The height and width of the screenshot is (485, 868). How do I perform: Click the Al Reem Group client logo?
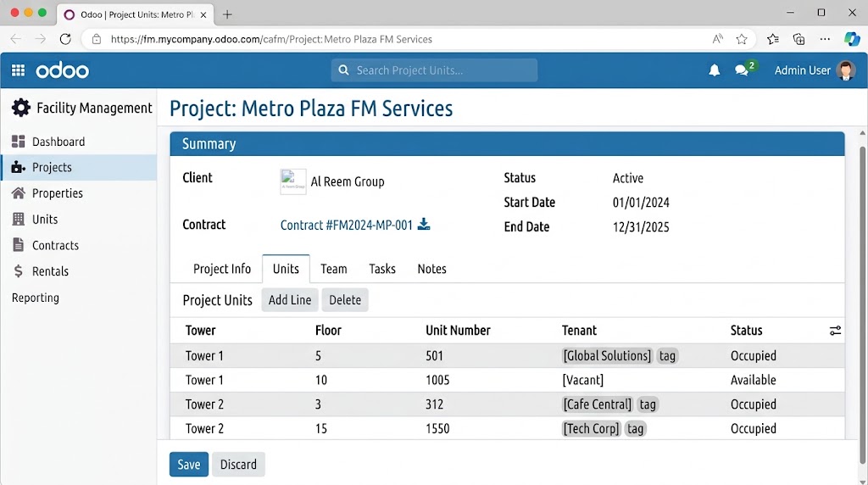tap(292, 181)
